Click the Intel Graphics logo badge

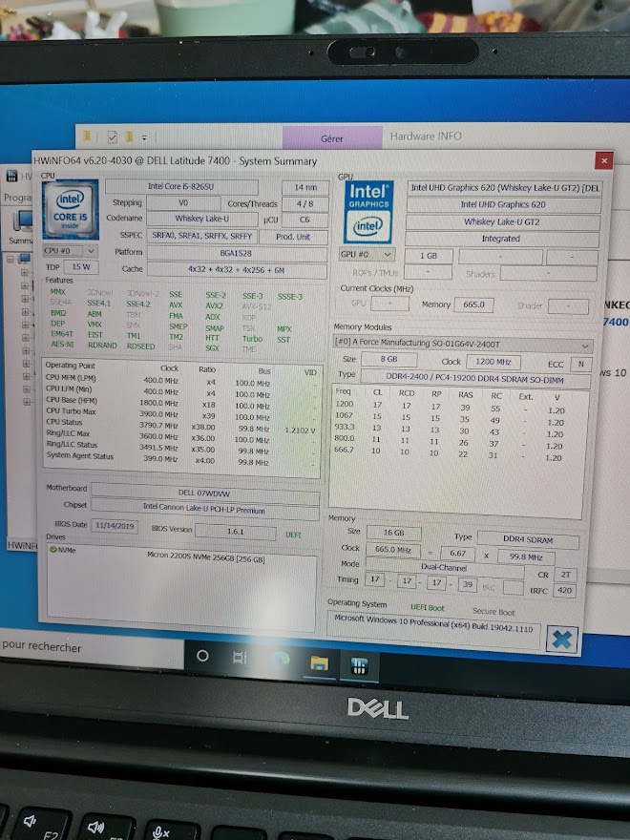pyautogui.click(x=368, y=212)
